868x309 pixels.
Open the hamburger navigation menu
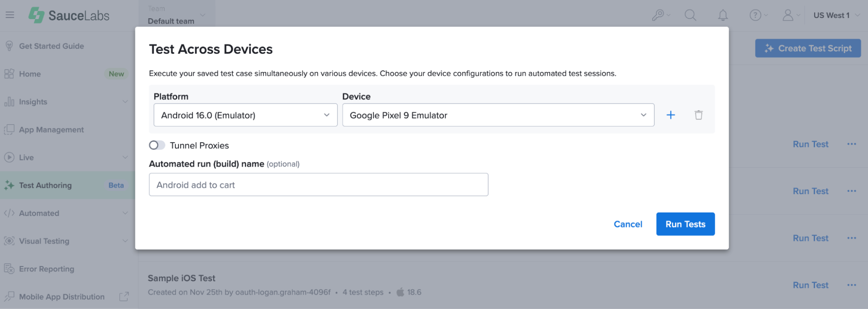10,15
